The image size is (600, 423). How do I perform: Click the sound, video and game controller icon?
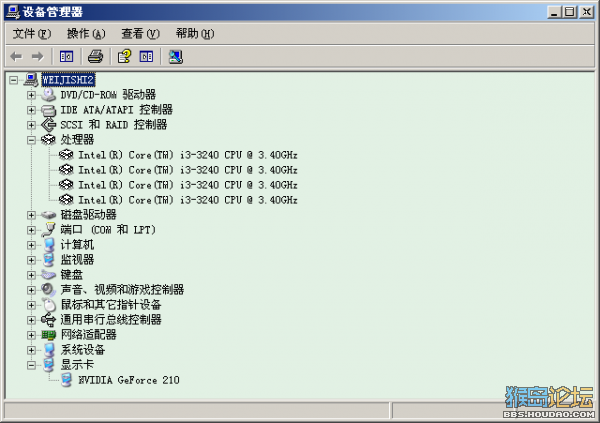[49, 289]
